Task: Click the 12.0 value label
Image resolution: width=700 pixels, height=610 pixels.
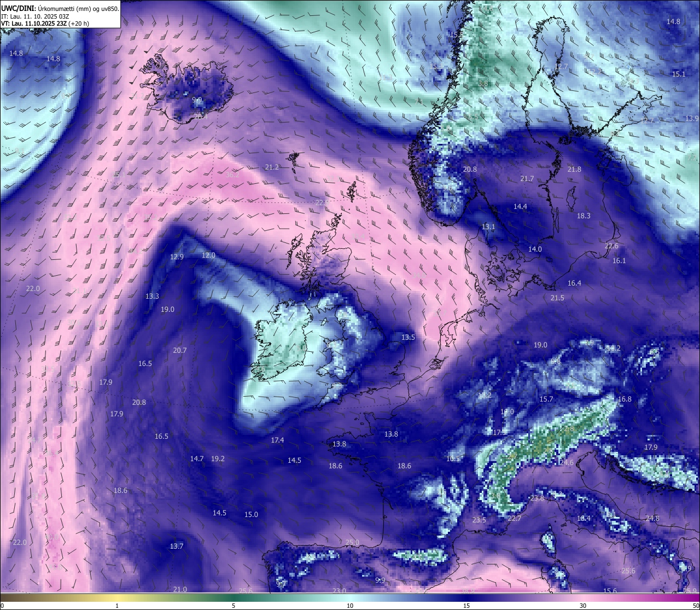Action: tap(208, 255)
